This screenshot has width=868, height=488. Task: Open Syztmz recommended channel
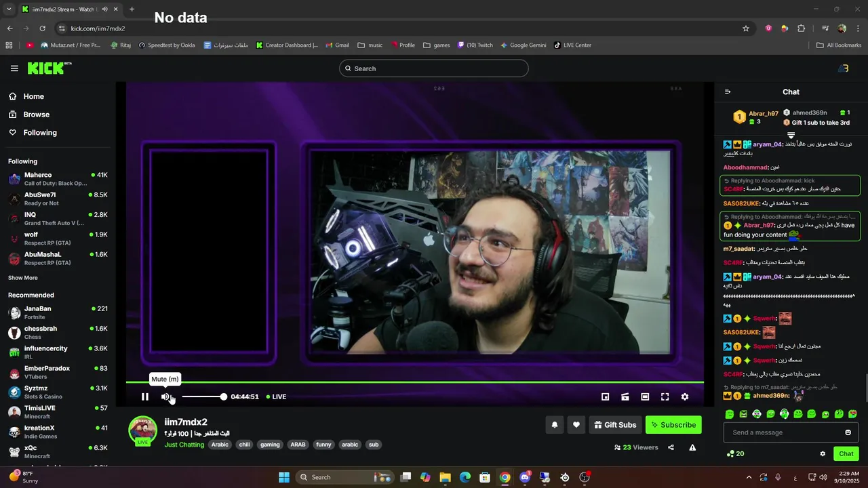coord(58,392)
